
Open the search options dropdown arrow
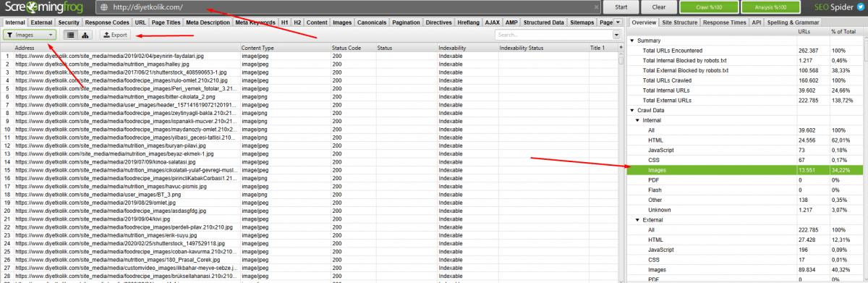pos(616,34)
